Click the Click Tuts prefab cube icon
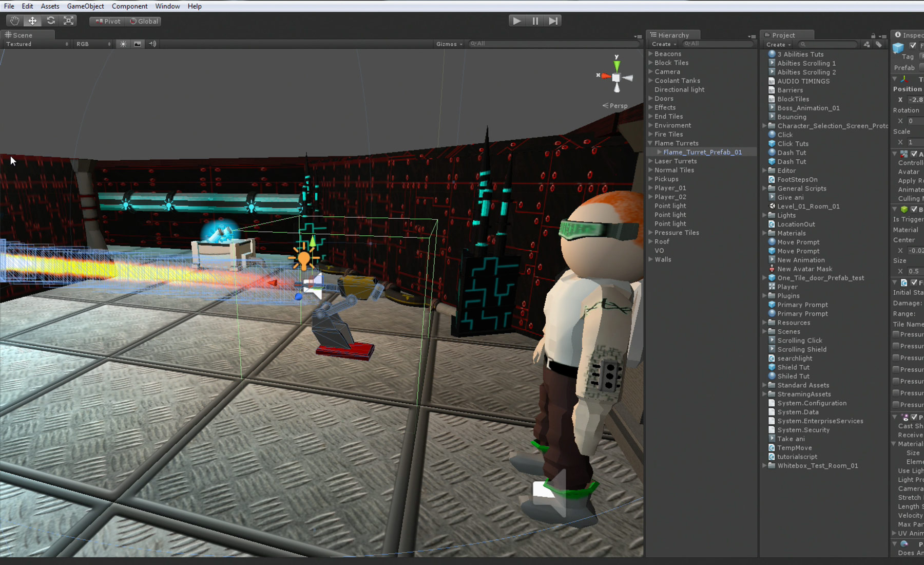The image size is (924, 565). click(772, 144)
